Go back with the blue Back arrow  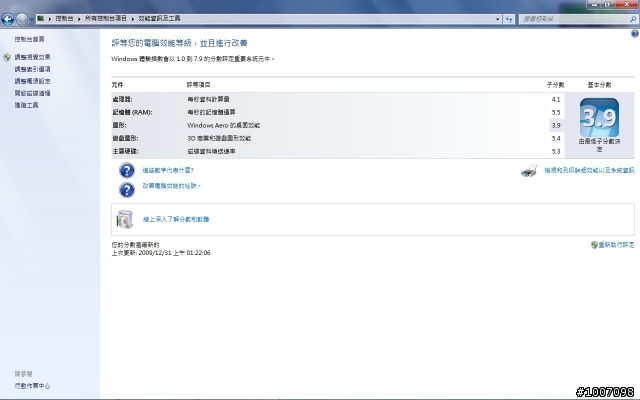click(8, 19)
